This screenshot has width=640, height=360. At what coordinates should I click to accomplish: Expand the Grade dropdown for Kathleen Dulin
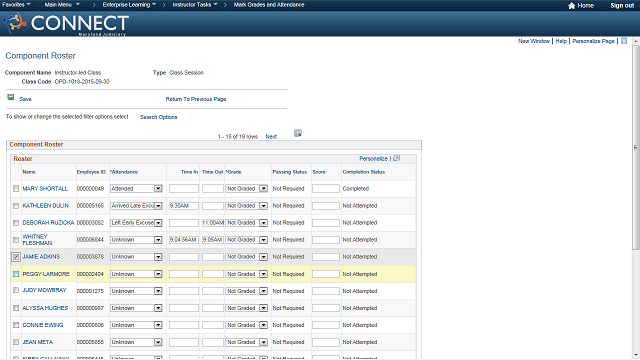263,206
